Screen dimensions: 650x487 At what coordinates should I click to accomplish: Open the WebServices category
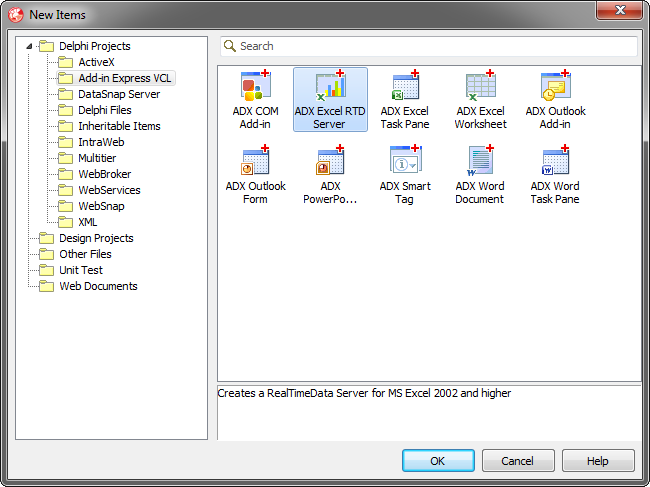point(109,190)
